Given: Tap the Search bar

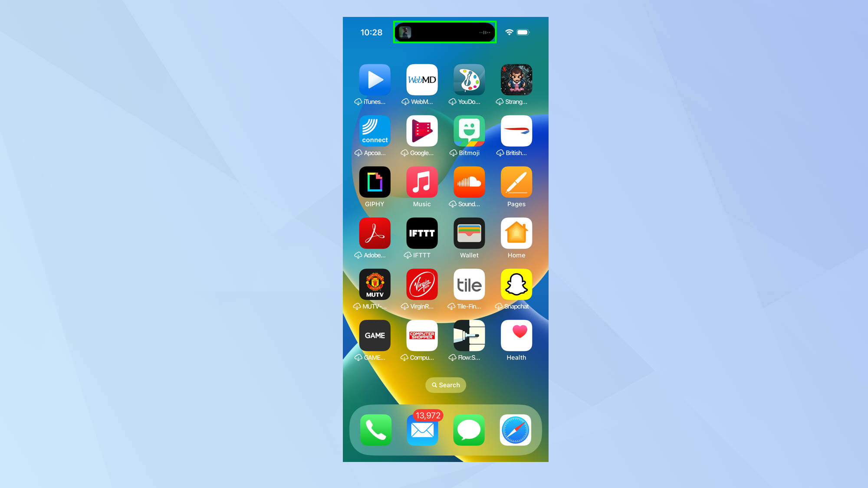Looking at the screenshot, I should pos(445,384).
